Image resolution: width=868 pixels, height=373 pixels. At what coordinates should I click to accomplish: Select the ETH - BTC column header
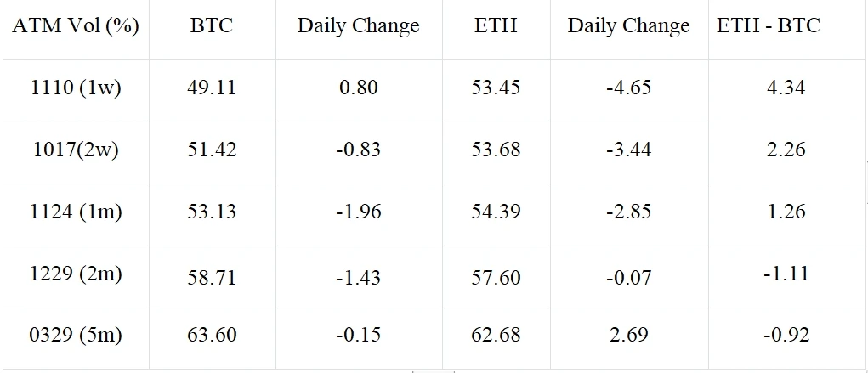[769, 25]
